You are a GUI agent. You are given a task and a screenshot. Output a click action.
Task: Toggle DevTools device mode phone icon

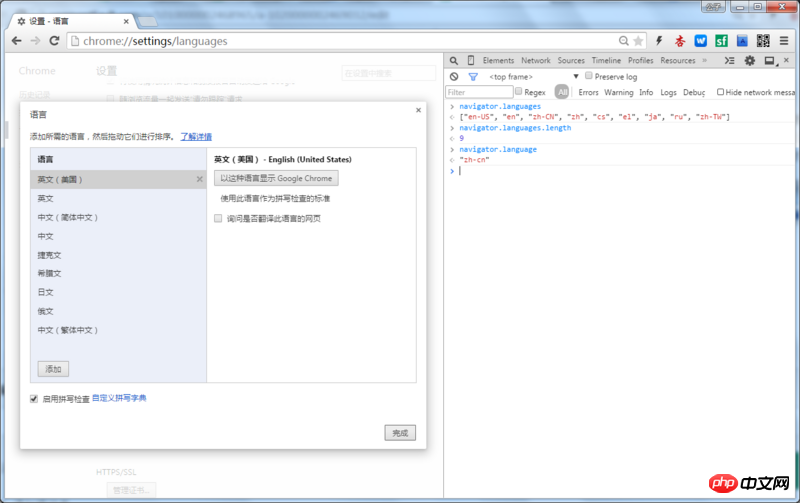pyautogui.click(x=471, y=61)
